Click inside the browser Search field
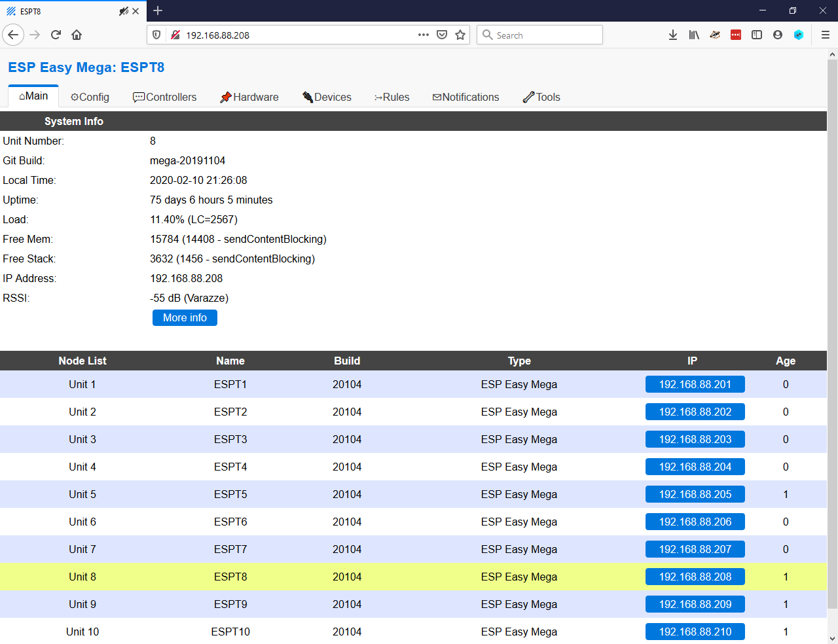This screenshot has height=644, width=838. pyautogui.click(x=539, y=35)
